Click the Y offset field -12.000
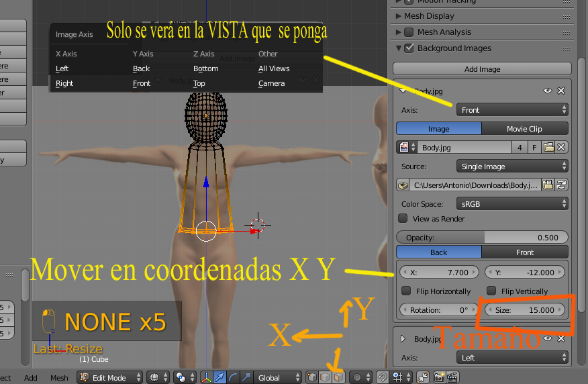Image resolution: width=588 pixels, height=384 pixels. coord(525,273)
